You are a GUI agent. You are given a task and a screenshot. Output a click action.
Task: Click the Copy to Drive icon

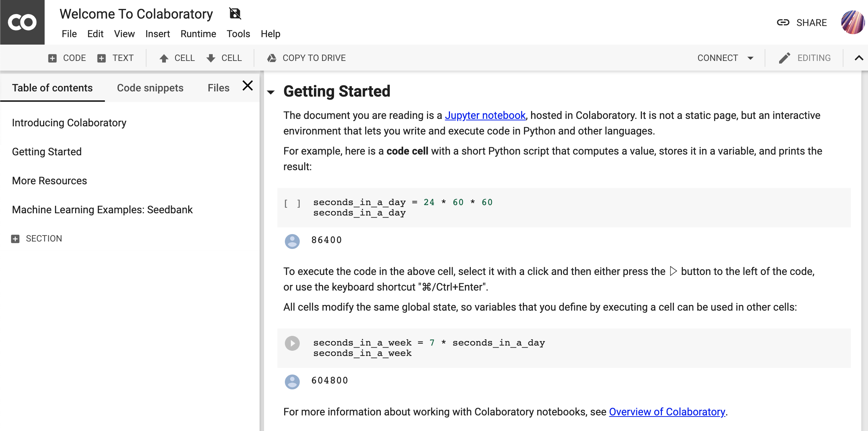(272, 58)
